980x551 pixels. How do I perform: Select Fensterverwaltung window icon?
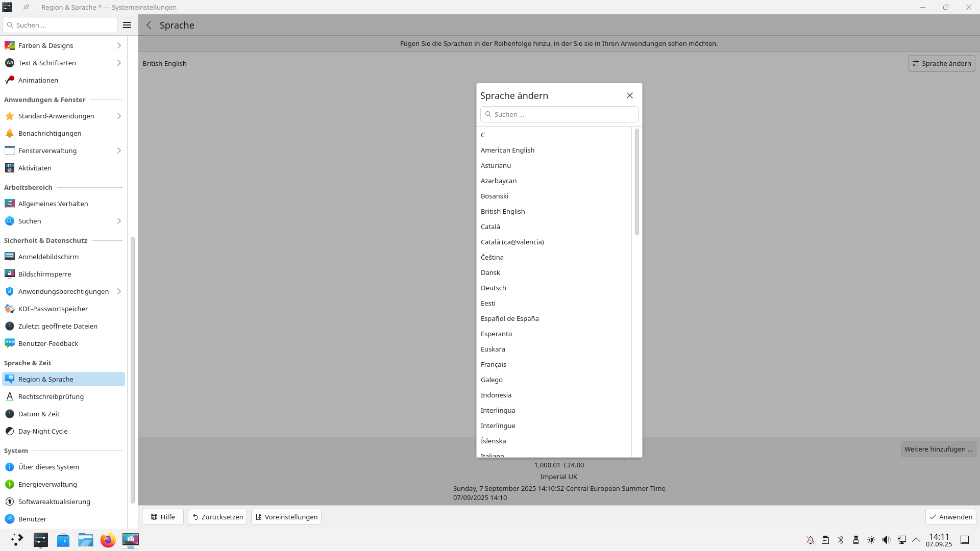point(9,151)
